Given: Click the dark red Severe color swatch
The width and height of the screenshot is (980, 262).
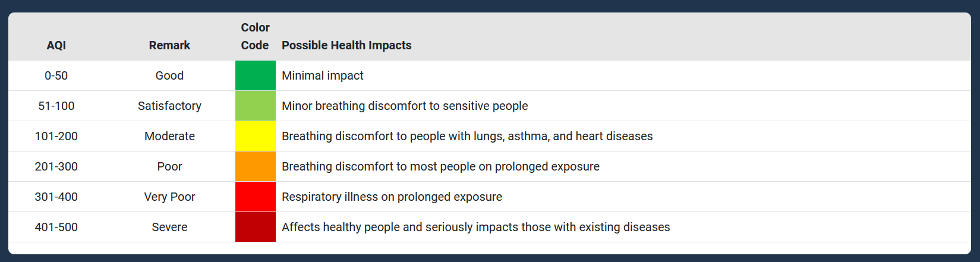Looking at the screenshot, I should tap(255, 227).
